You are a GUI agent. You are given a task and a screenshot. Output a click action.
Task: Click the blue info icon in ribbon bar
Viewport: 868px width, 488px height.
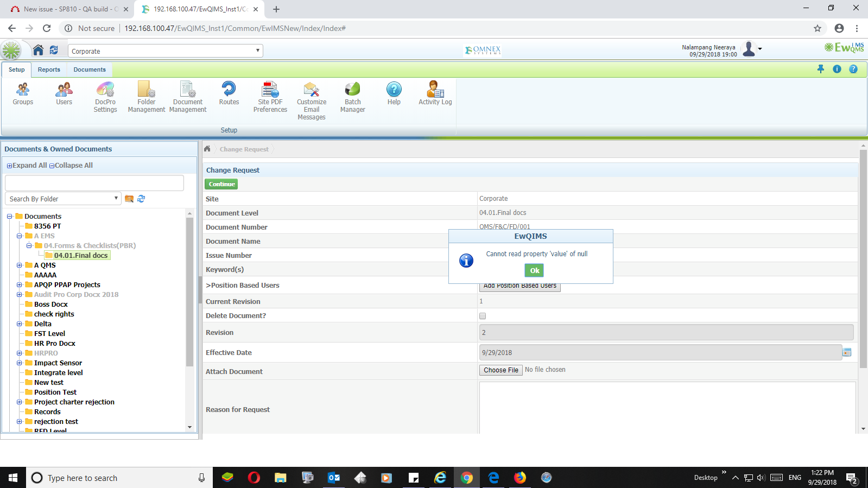[x=837, y=69]
